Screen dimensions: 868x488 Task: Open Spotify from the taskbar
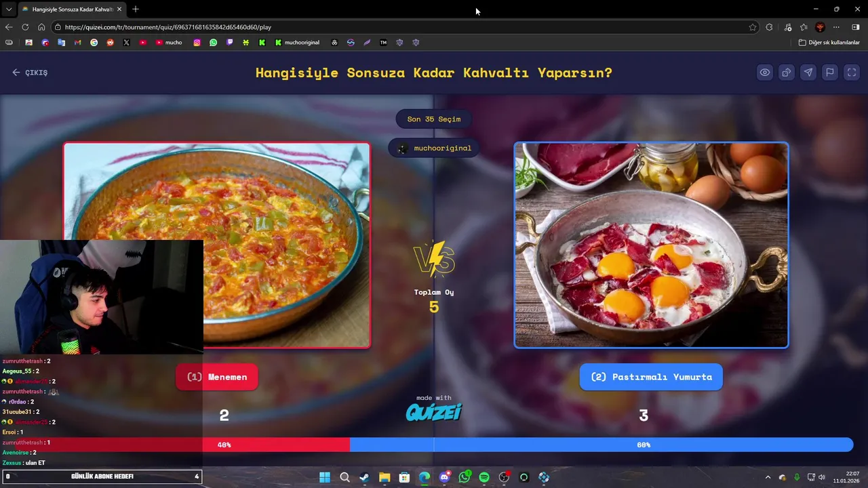click(x=484, y=477)
